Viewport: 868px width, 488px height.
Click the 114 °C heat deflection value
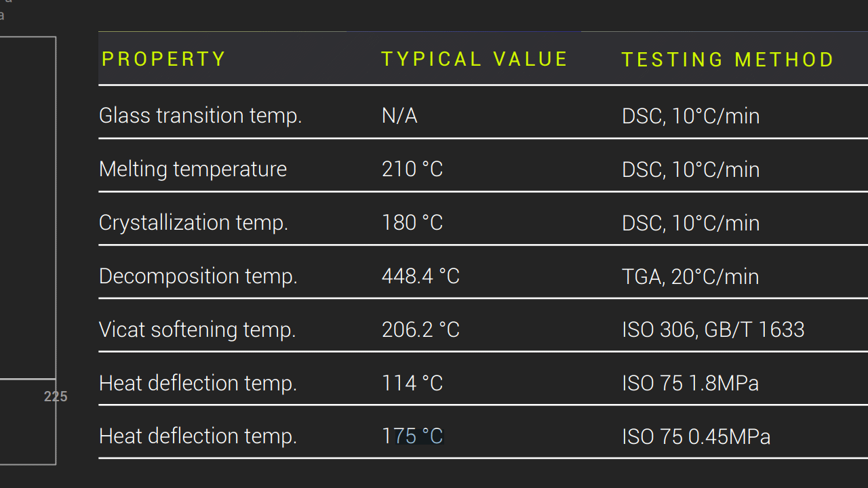pyautogui.click(x=412, y=383)
